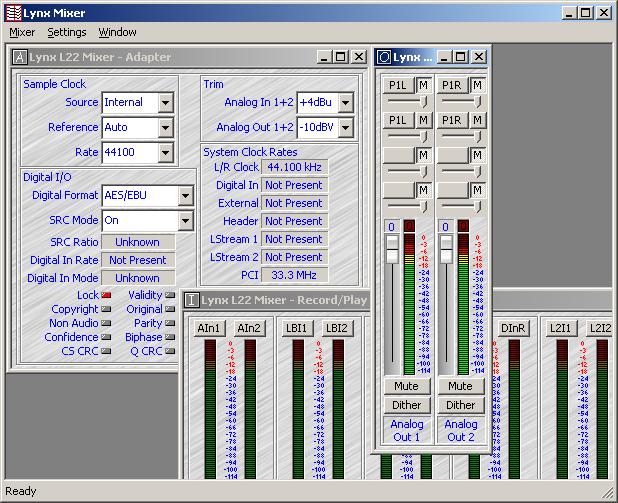Click the Validity indicator LED
Viewport: 618px width, 503px height.
tap(170, 295)
